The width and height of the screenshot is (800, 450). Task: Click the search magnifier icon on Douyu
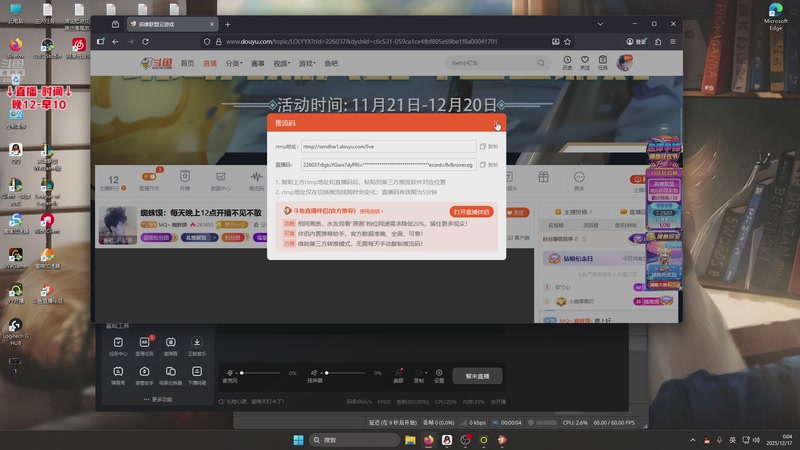click(541, 63)
